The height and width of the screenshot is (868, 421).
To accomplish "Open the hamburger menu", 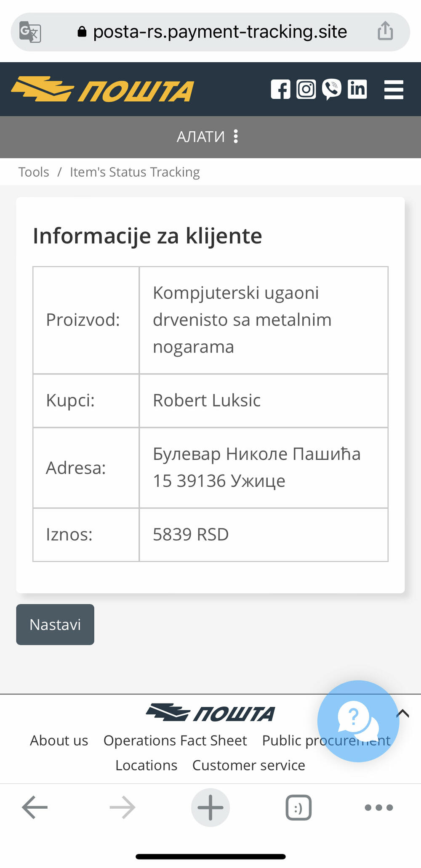I will 394,90.
